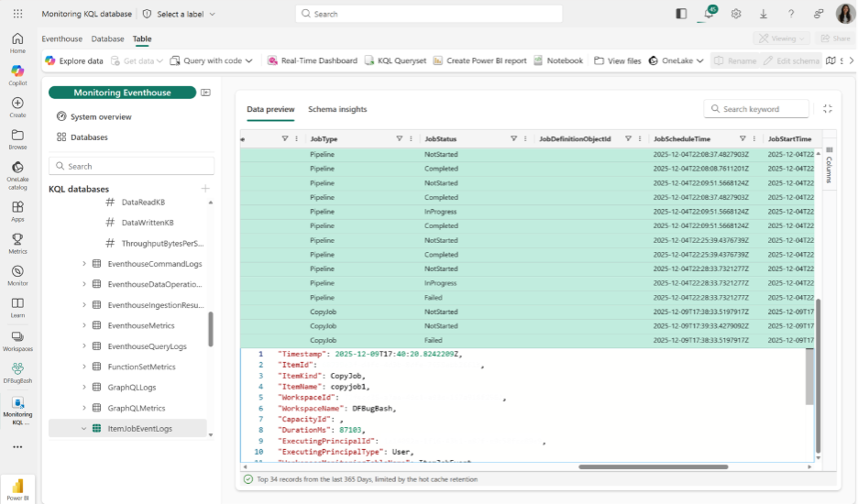Screen dimensions: 858x504
Task: Expand the GraphQLLogs table node
Action: [x=83, y=388]
